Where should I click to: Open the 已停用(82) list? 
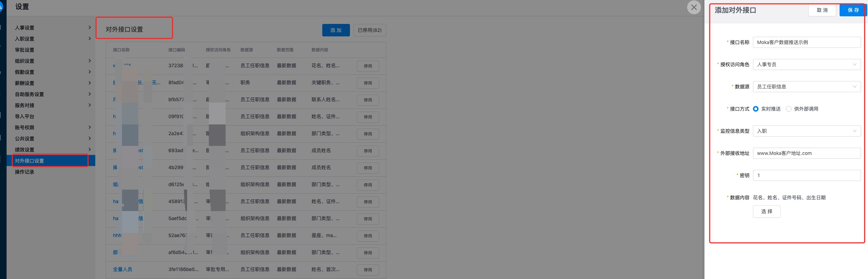coord(370,30)
